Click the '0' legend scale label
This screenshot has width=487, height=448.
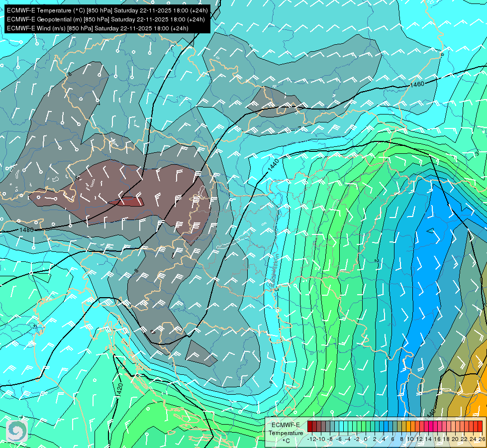pos(366,439)
